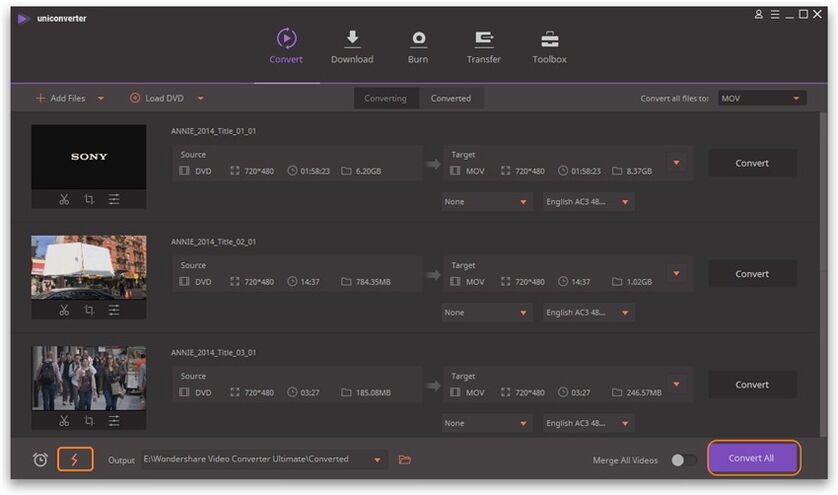Trim ANNIE_2014_Title_02_01 with scissors icon
This screenshot has height=495, width=838.
coord(64,310)
